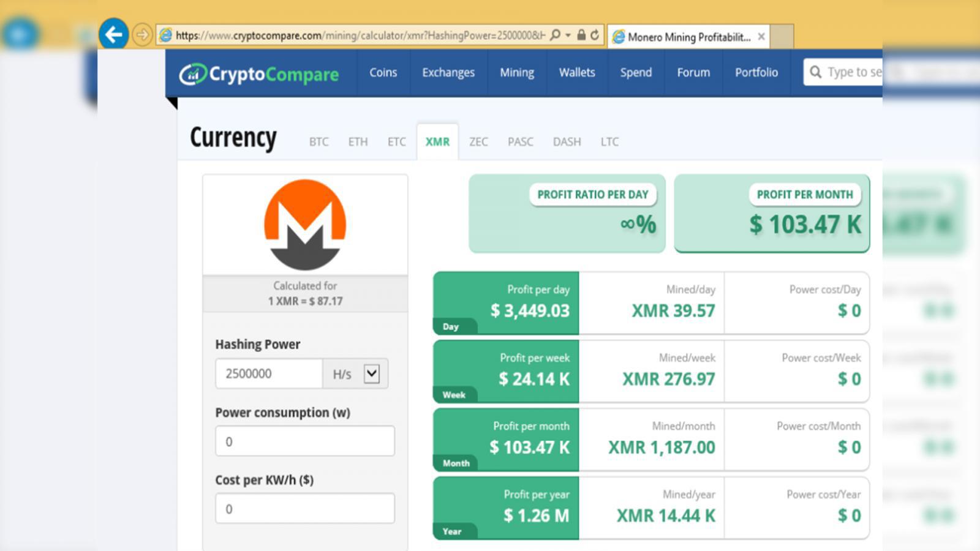This screenshot has width=980, height=551.
Task: Click the padlock security icon
Action: click(581, 36)
